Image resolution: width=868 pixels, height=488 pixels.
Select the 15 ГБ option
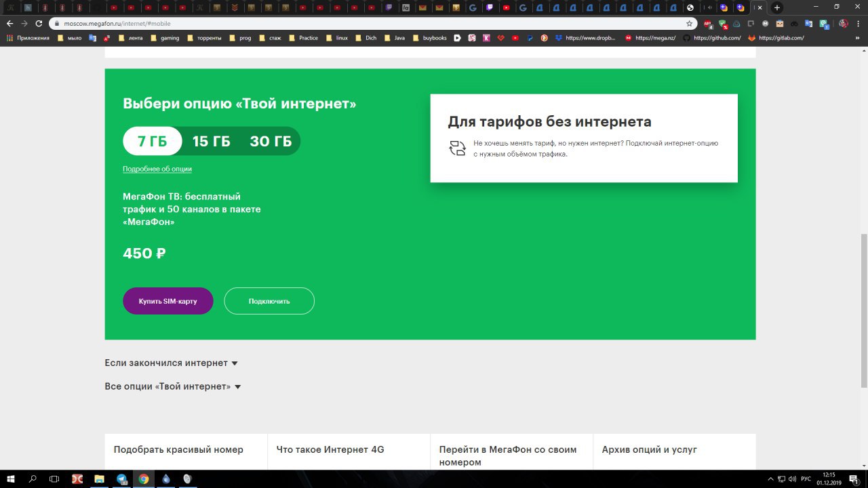point(212,141)
